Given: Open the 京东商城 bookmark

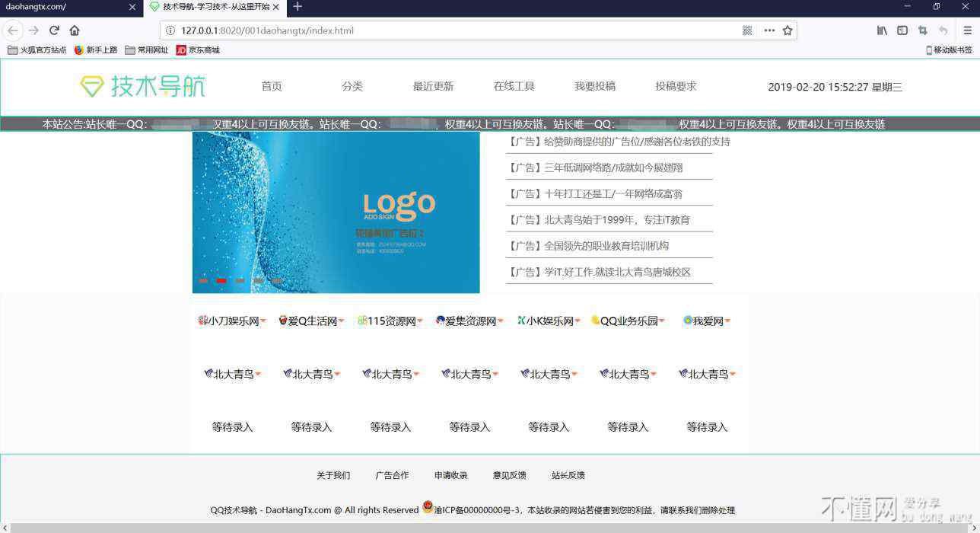Looking at the screenshot, I should 198,50.
